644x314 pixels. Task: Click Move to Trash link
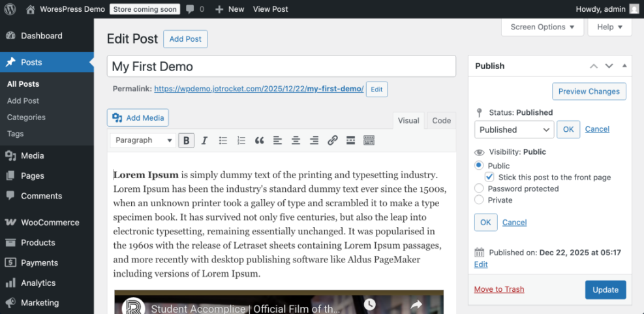tap(499, 289)
